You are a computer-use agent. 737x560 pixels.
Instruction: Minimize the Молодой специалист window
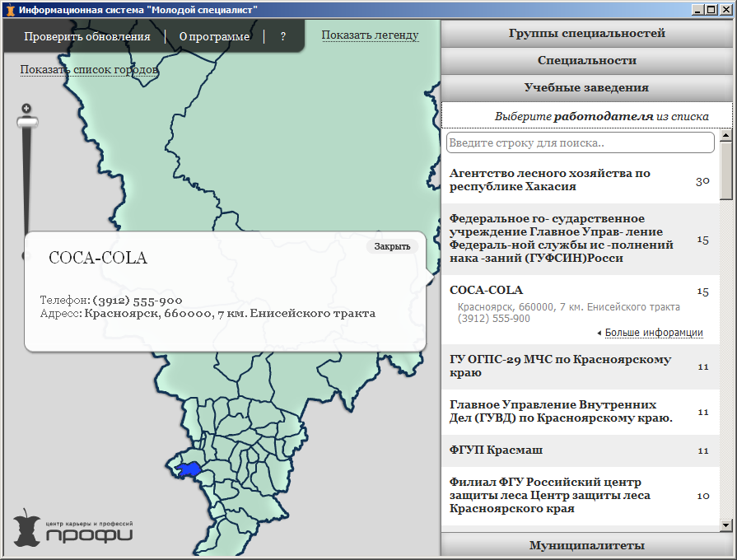click(697, 10)
